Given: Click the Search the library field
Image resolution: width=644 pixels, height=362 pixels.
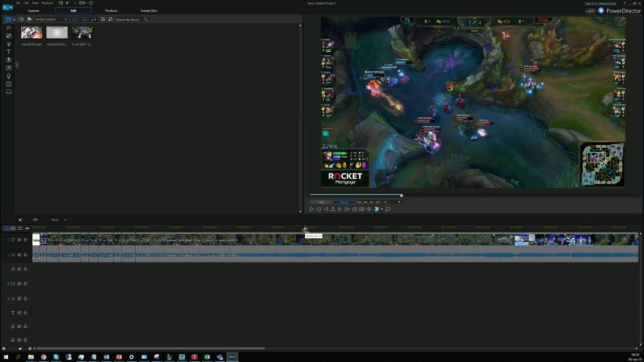Looking at the screenshot, I should point(128,20).
